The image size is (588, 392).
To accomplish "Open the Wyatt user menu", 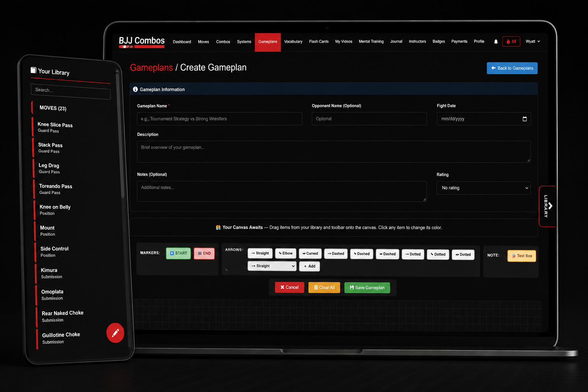I will click(532, 41).
